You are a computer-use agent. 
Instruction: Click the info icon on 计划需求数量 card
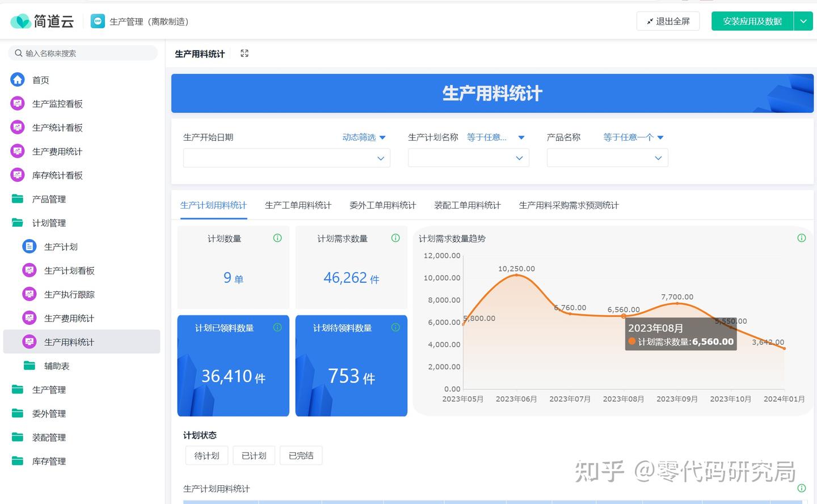pos(395,238)
